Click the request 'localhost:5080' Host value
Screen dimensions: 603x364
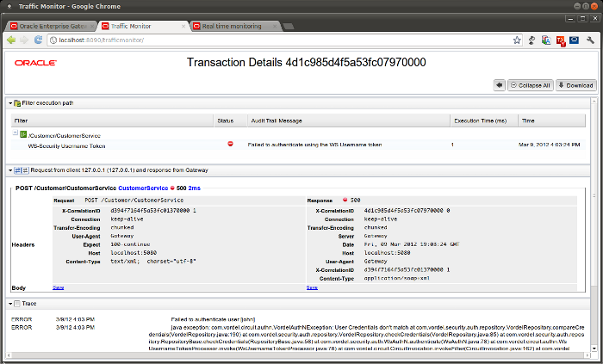pyautogui.click(x=134, y=253)
